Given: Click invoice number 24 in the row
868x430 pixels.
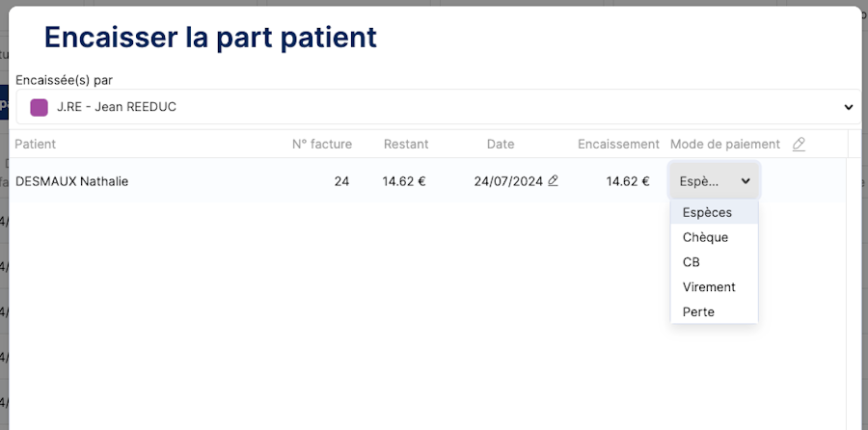Looking at the screenshot, I should (341, 181).
